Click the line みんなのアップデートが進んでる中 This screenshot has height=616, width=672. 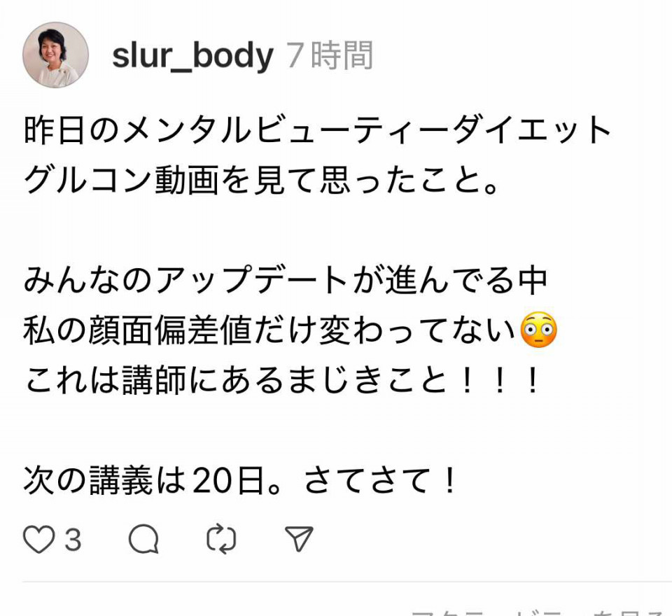286,280
